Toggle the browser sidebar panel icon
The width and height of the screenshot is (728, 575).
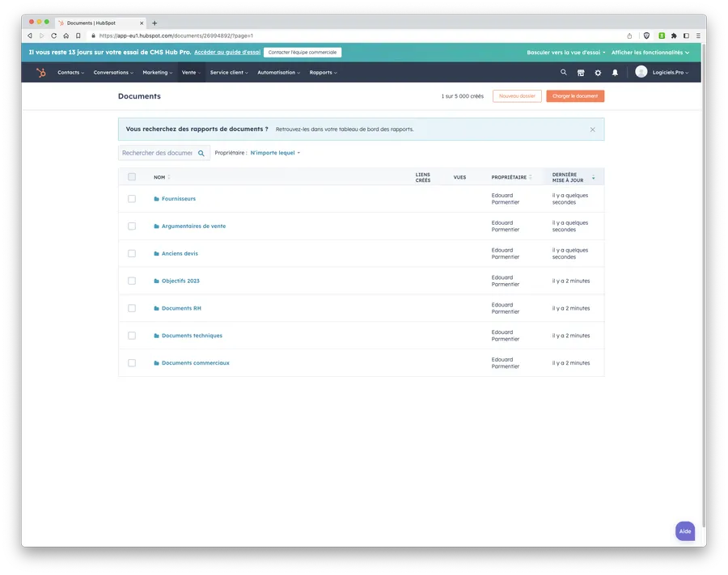pyautogui.click(x=686, y=36)
